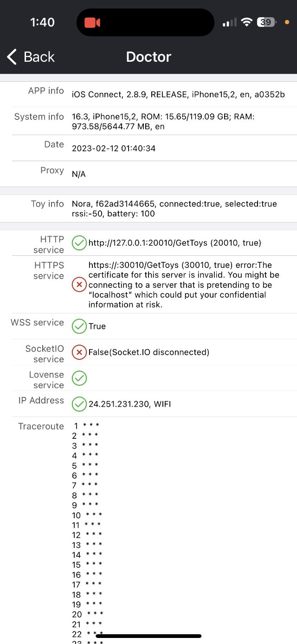The image size is (297, 644).
Task: Tap the red screen recording indicator
Action: (92, 22)
